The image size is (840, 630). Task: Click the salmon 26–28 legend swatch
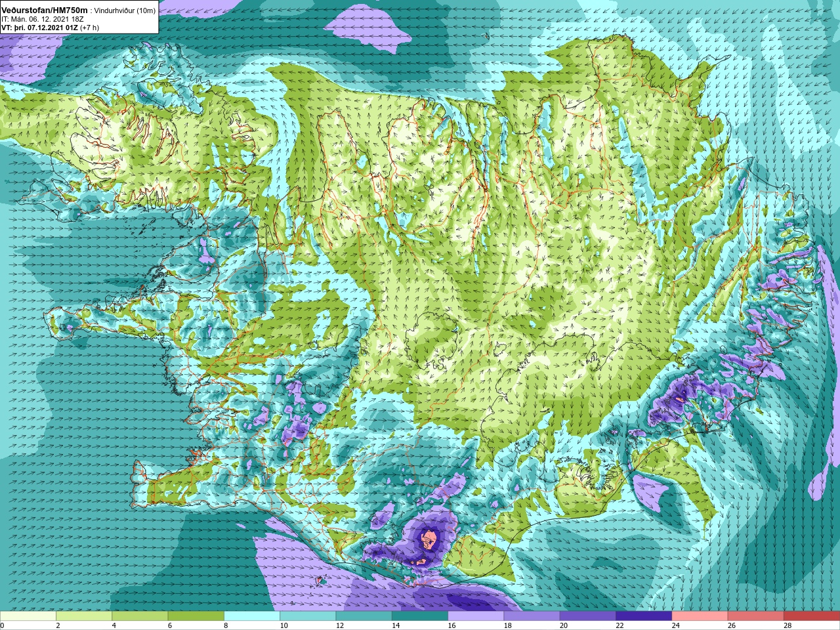pos(756,616)
